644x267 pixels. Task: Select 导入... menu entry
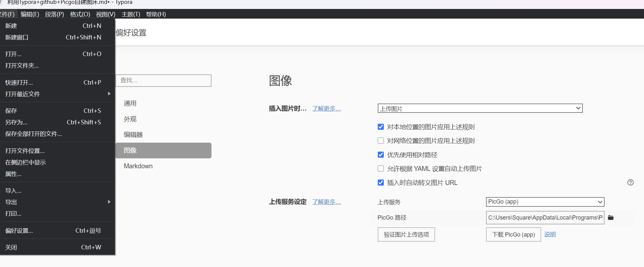(57, 190)
